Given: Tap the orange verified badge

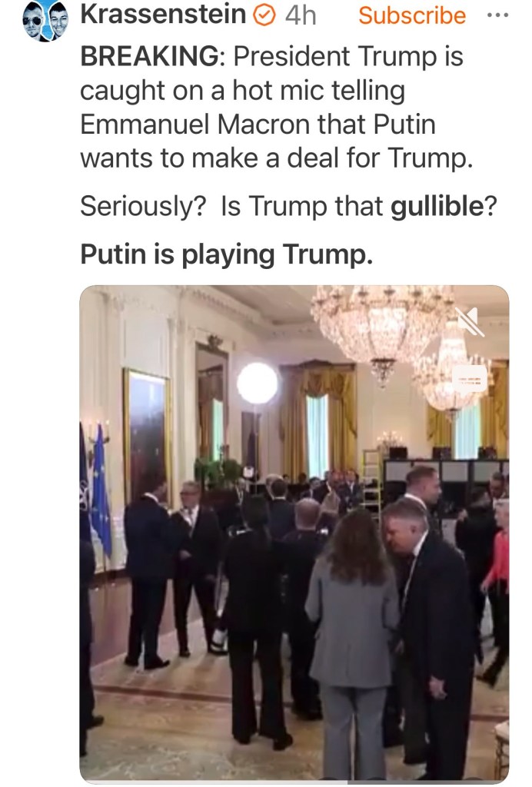Looking at the screenshot, I should (264, 16).
